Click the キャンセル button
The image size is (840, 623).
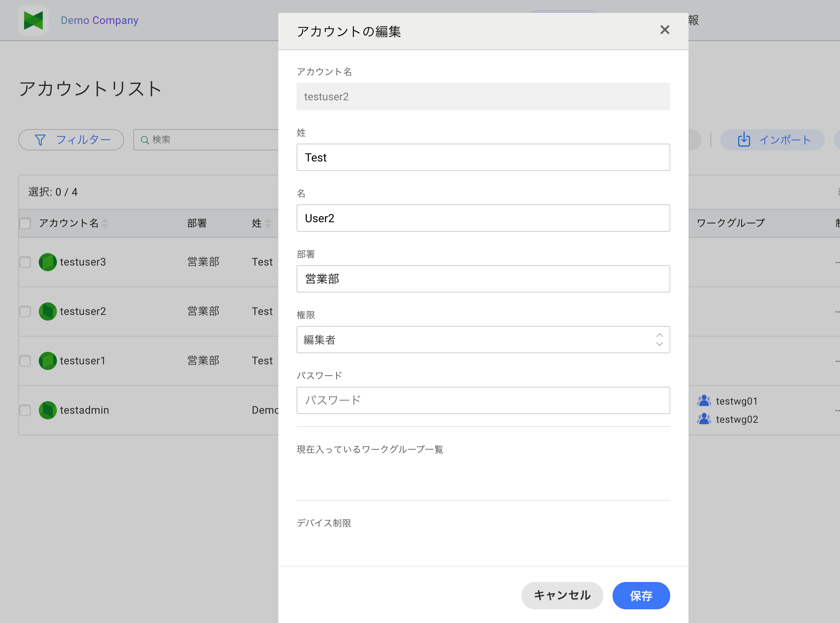(562, 596)
